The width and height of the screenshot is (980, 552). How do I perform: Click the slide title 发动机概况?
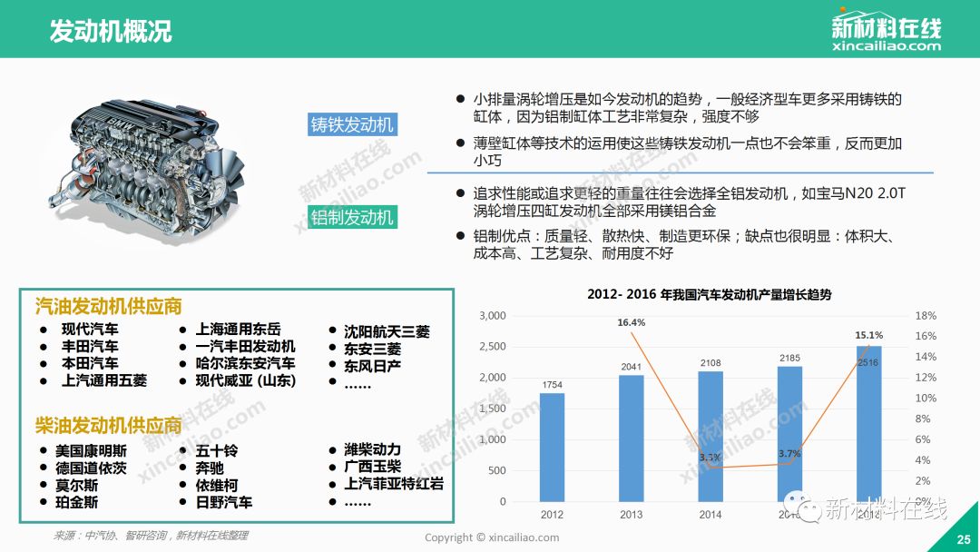point(111,31)
